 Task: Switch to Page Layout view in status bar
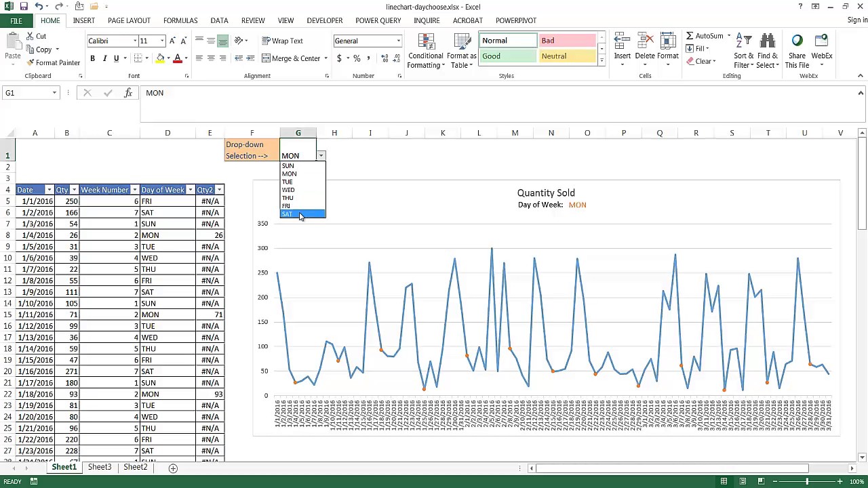click(x=743, y=481)
